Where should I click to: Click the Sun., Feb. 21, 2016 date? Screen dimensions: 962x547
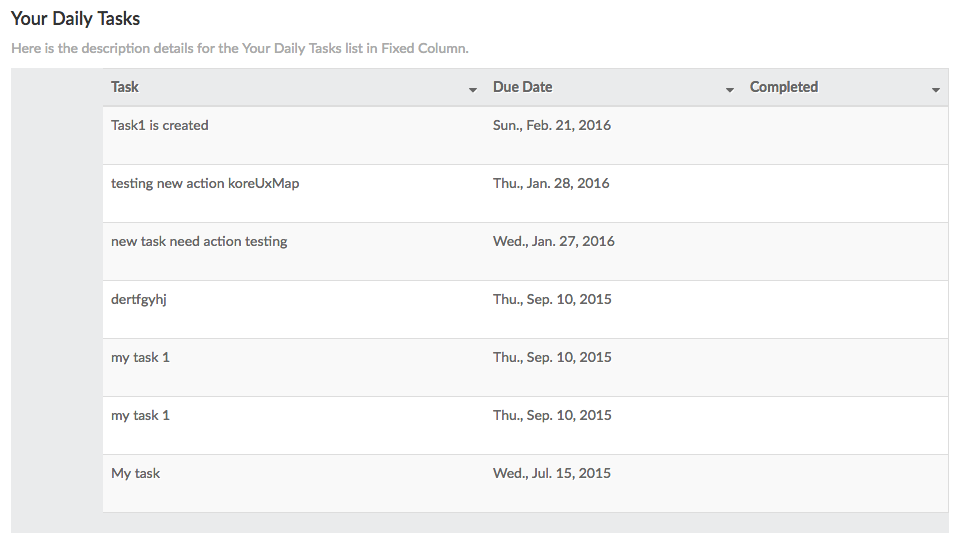pos(551,126)
